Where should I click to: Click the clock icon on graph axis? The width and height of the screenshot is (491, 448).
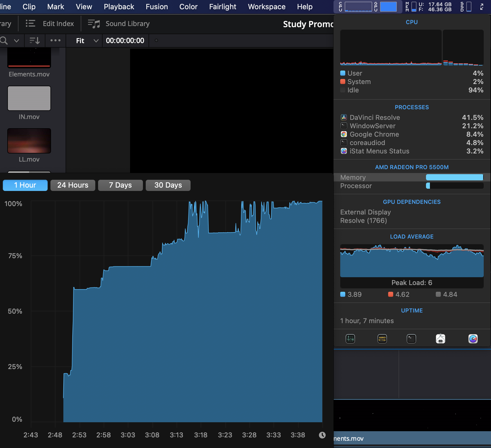322,435
